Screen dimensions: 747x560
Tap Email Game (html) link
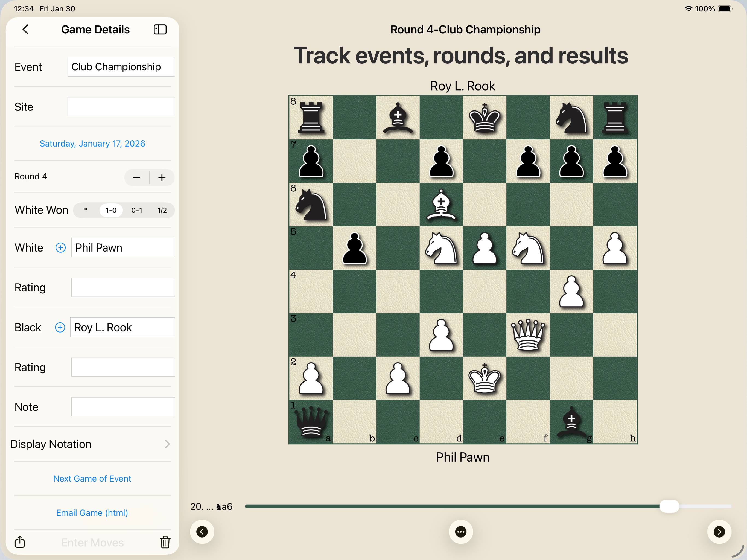click(92, 513)
